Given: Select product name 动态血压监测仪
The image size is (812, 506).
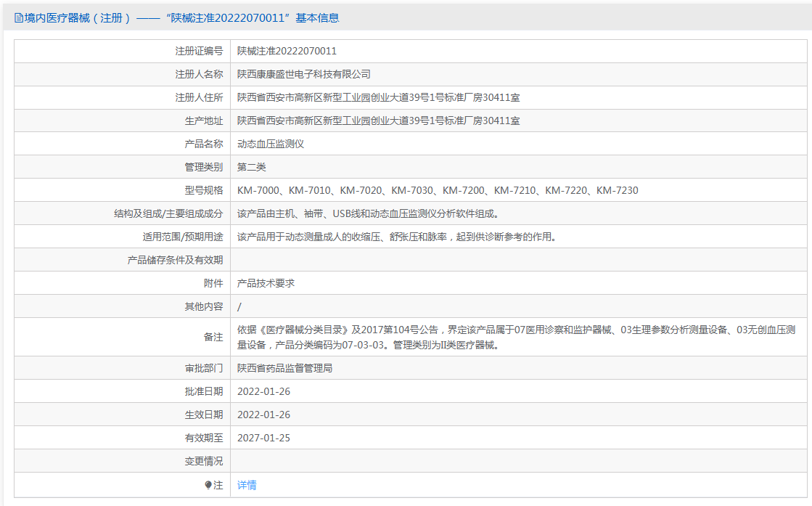Looking at the screenshot, I should [x=271, y=144].
